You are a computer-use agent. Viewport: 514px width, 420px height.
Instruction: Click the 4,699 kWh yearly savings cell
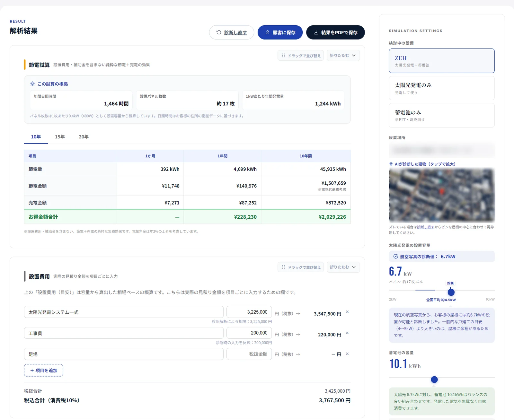point(222,169)
